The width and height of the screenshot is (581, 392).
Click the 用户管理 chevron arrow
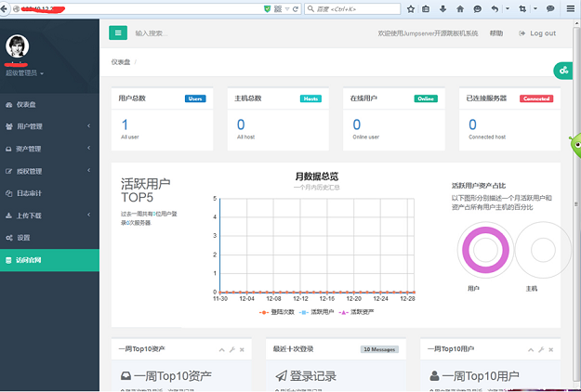[x=89, y=125]
